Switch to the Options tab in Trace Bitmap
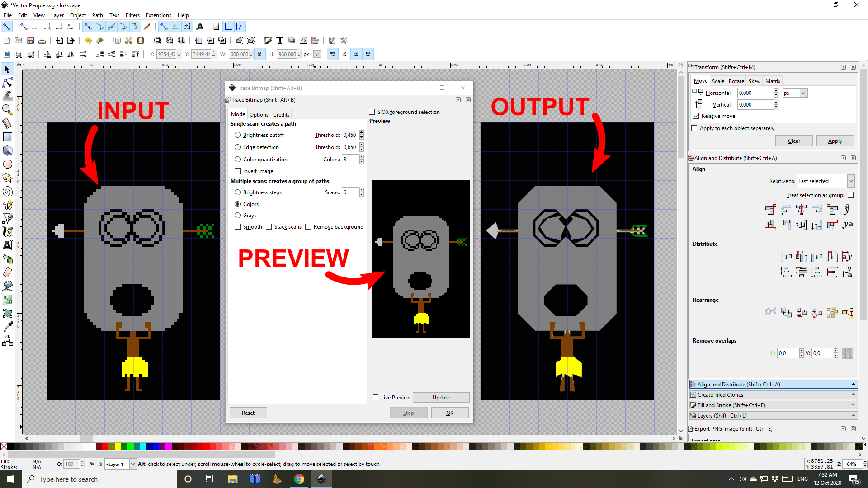This screenshot has height=488, width=868. (259, 114)
